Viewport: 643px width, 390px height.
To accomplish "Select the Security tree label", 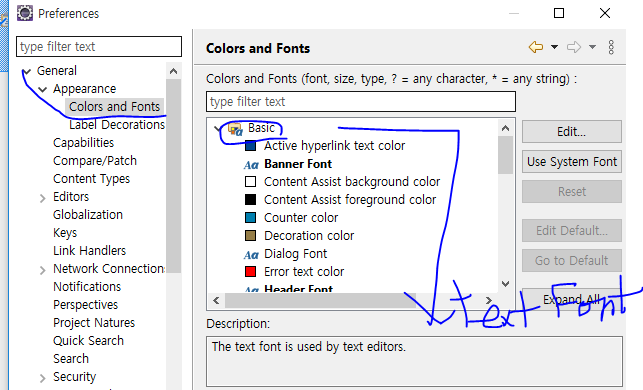I will tap(74, 376).
